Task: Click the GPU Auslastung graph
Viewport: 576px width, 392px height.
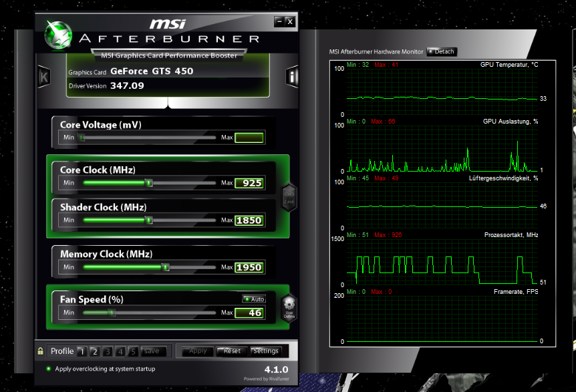Action: click(x=442, y=148)
